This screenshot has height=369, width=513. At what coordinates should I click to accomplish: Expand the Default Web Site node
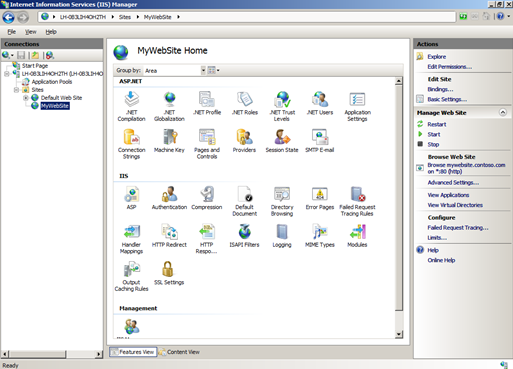[x=26, y=98]
